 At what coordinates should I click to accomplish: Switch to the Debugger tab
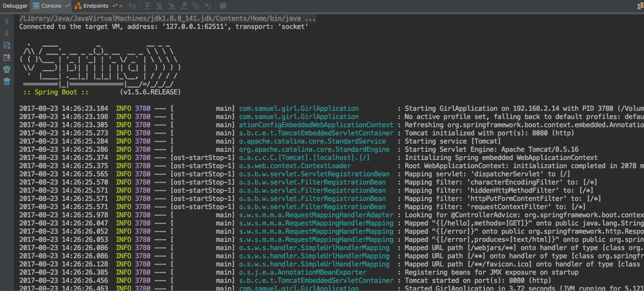click(15, 6)
